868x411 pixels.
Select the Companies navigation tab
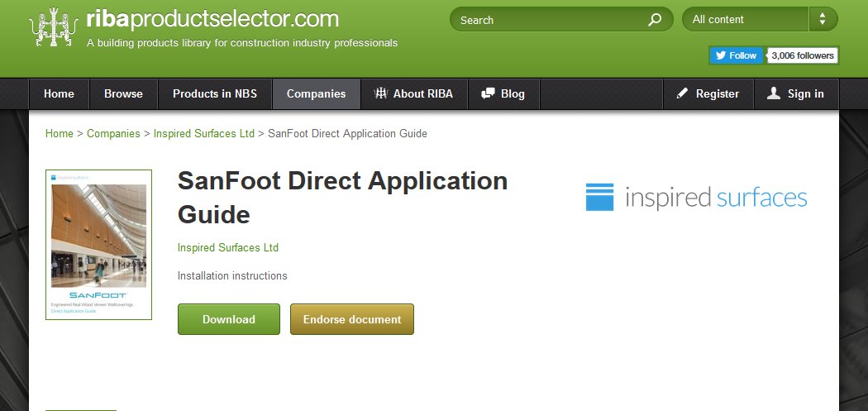(316, 93)
